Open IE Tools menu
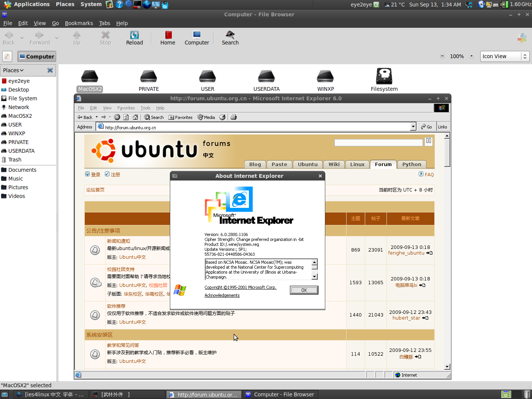The image size is (532, 399). click(x=145, y=108)
